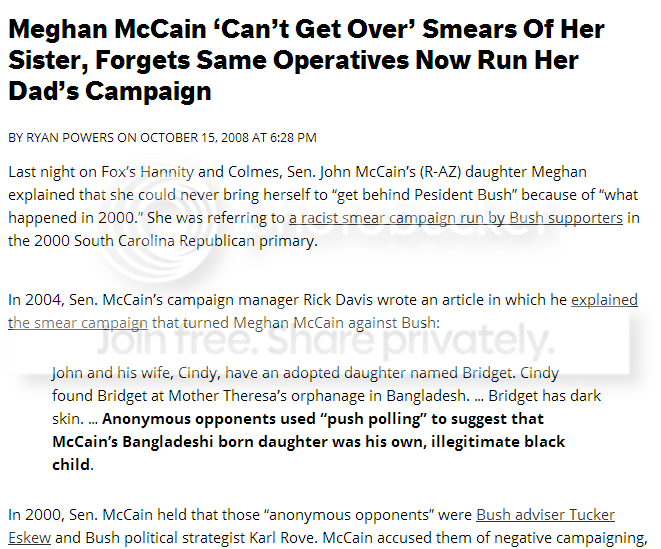Image resolution: width=661 pixels, height=549 pixels.
Task: Open the 'Bush adviser Tucker Eskew' link
Action: [x=545, y=515]
